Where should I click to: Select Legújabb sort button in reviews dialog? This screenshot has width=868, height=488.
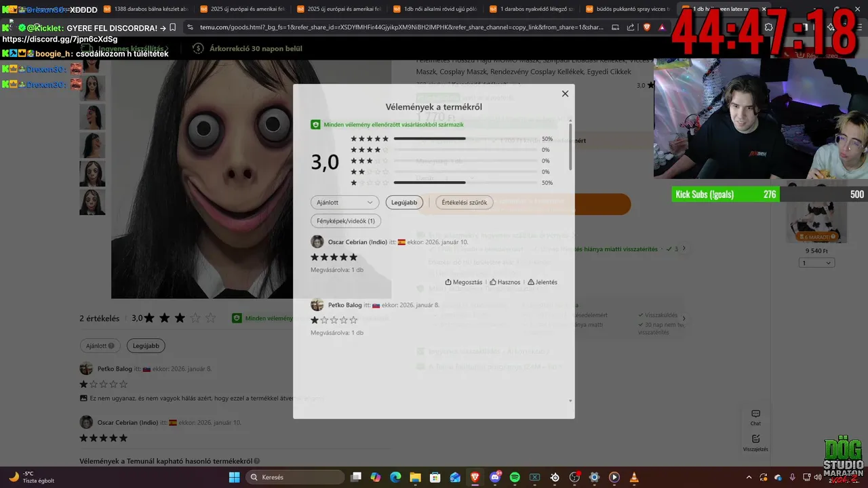(404, 202)
